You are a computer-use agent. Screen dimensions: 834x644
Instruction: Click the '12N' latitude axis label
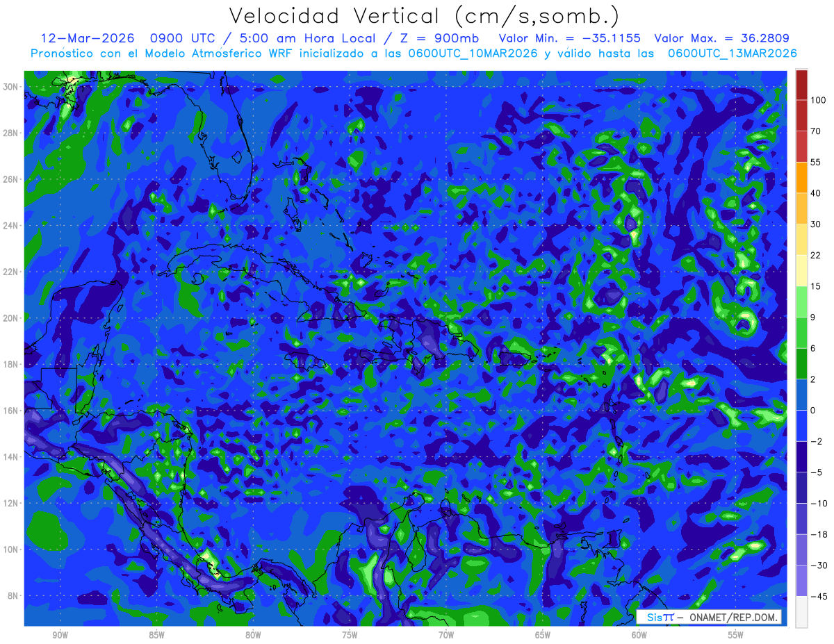pos(12,503)
